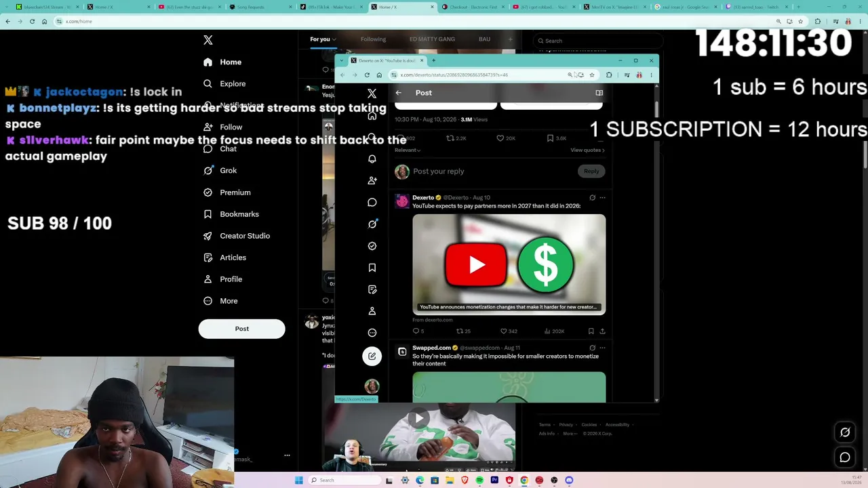Like Dexerto's reply with 342 likes
Viewport: 868px width, 488px height.
(509, 331)
